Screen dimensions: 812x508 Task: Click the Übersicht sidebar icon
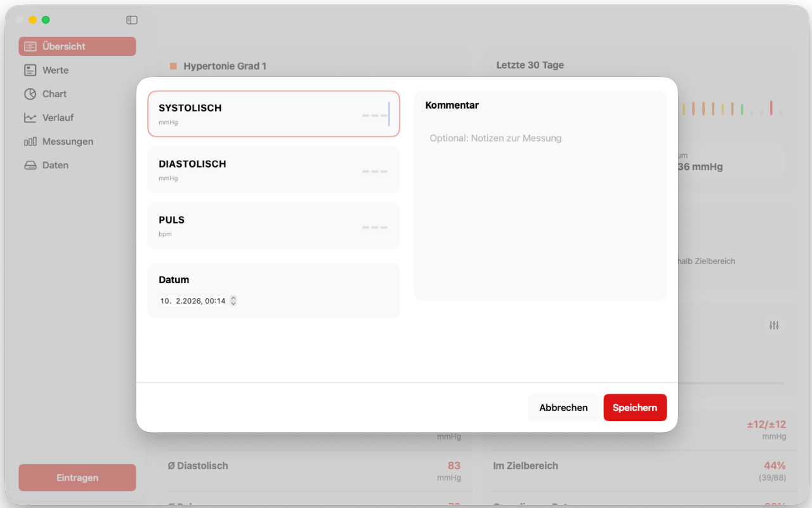(30, 46)
